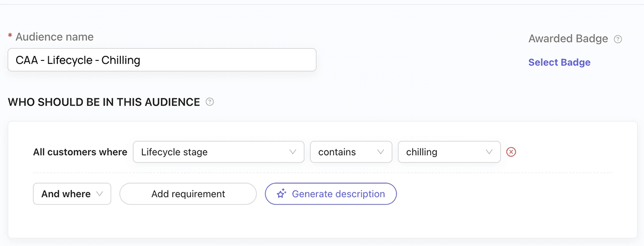Click help icon next to WHO SHOULD BE IN THIS AUDIENCE
This screenshot has width=644, height=246.
coord(210,102)
